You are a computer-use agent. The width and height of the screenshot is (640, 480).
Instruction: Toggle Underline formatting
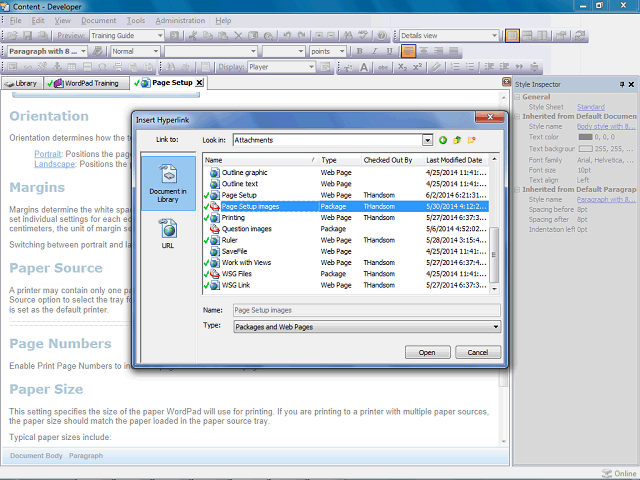(389, 51)
